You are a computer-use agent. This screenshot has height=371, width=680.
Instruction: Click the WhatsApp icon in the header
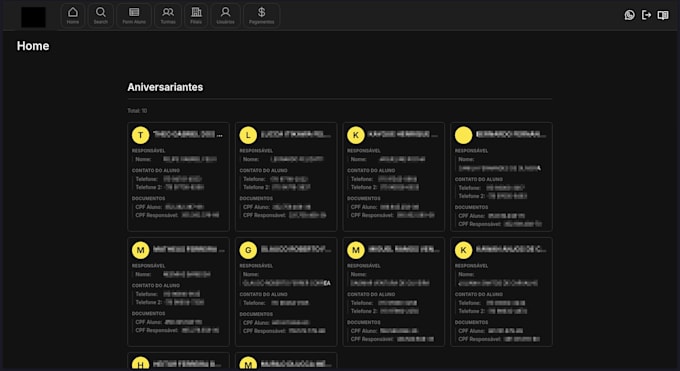pos(629,15)
